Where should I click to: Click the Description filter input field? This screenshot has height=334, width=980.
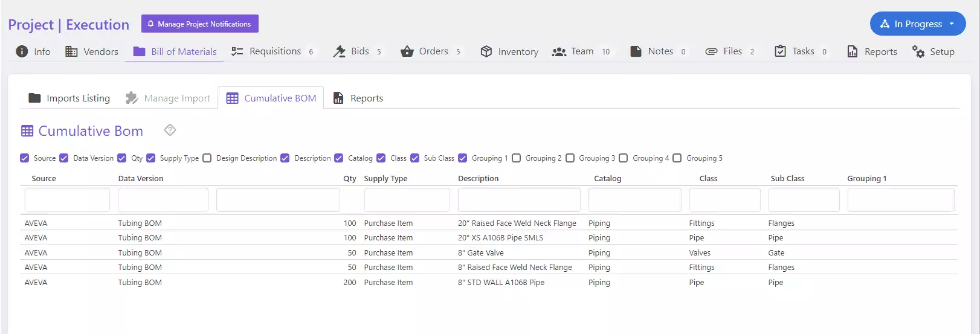pos(519,200)
